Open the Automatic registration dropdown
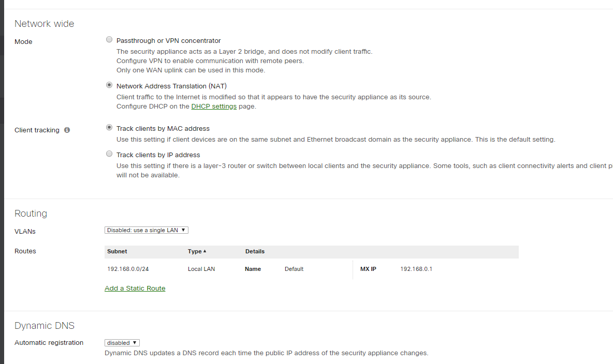Screen dimensions: 613x364 click(122, 342)
